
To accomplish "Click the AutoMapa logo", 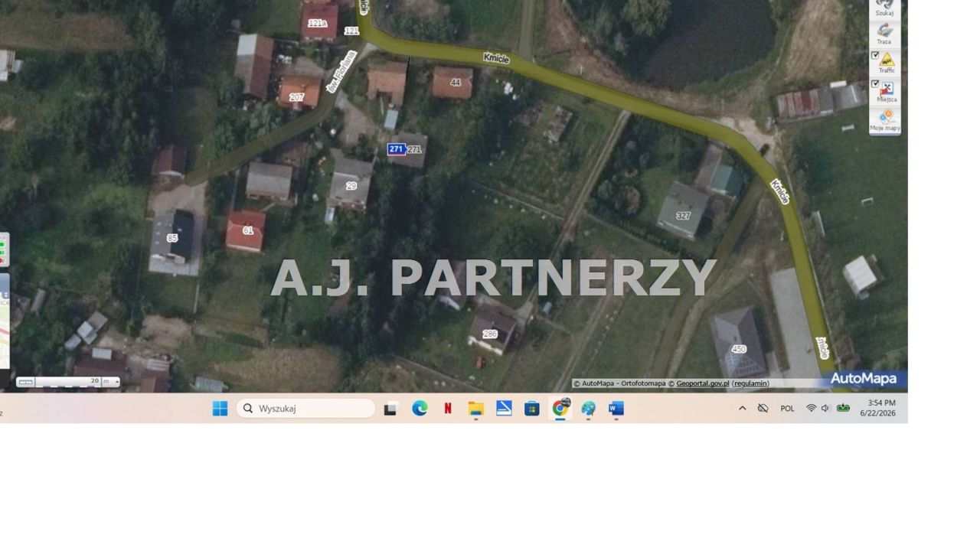I will point(863,378).
